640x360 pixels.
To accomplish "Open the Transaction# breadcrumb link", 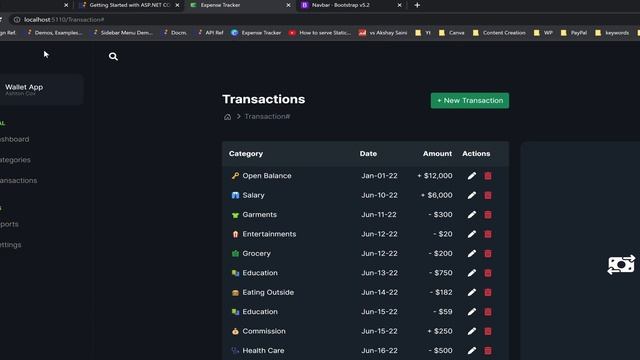I will tap(267, 117).
